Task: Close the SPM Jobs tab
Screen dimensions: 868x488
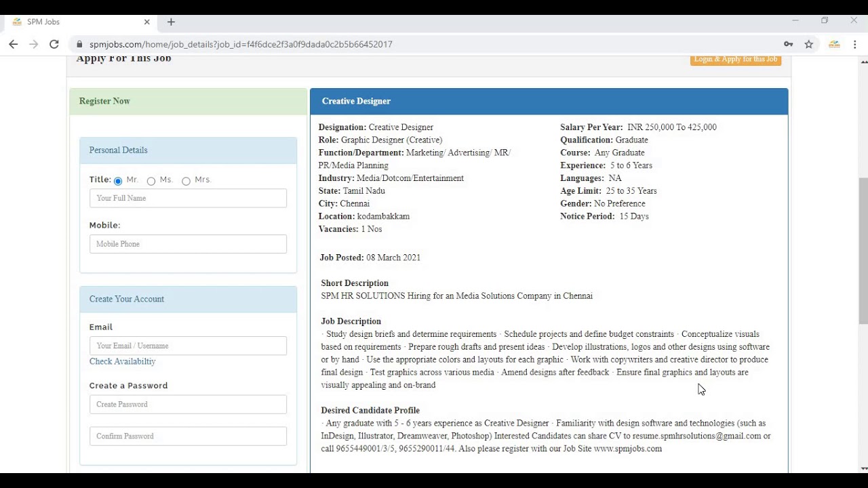Action: tap(146, 22)
